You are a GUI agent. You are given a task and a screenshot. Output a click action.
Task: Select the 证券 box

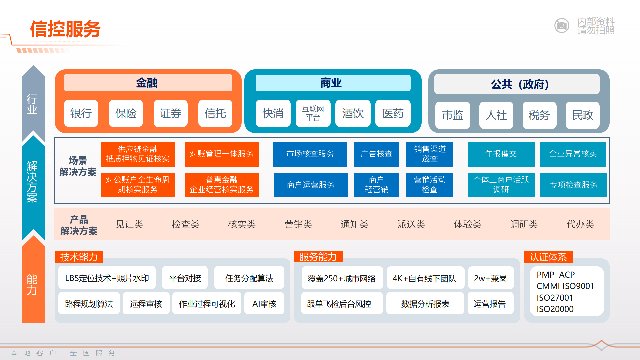click(171, 113)
